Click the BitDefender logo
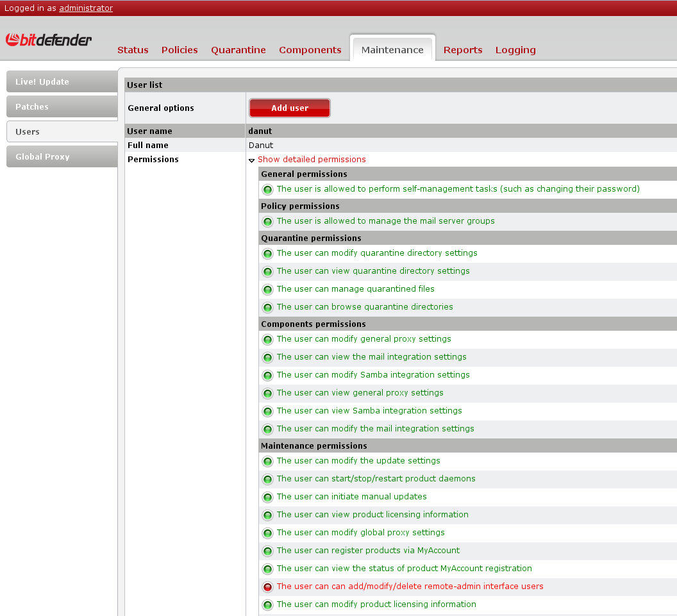The height and width of the screenshot is (616, 677). pos(49,40)
